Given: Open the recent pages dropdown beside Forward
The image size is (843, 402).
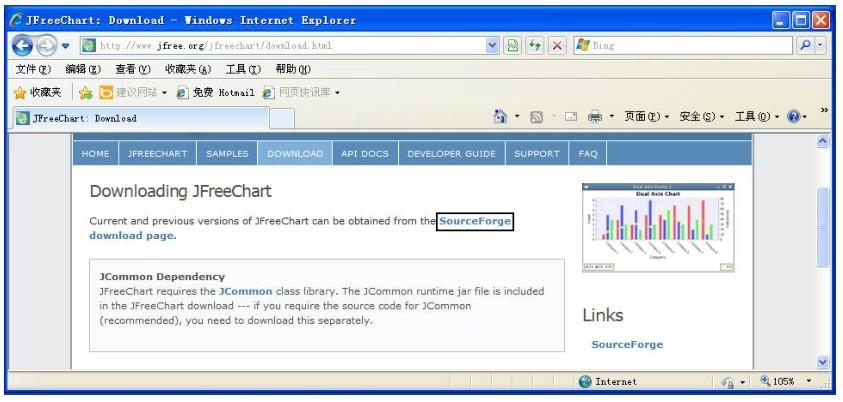Looking at the screenshot, I should [66, 46].
